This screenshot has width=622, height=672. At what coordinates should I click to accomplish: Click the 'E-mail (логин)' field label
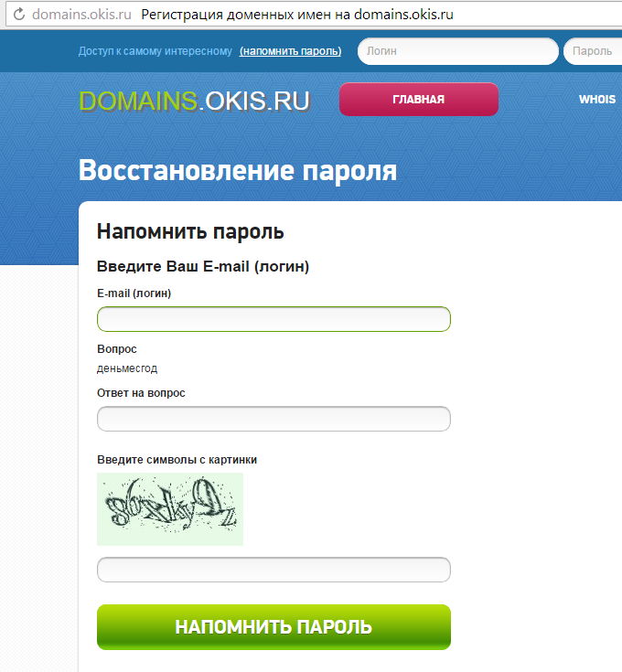coord(134,293)
